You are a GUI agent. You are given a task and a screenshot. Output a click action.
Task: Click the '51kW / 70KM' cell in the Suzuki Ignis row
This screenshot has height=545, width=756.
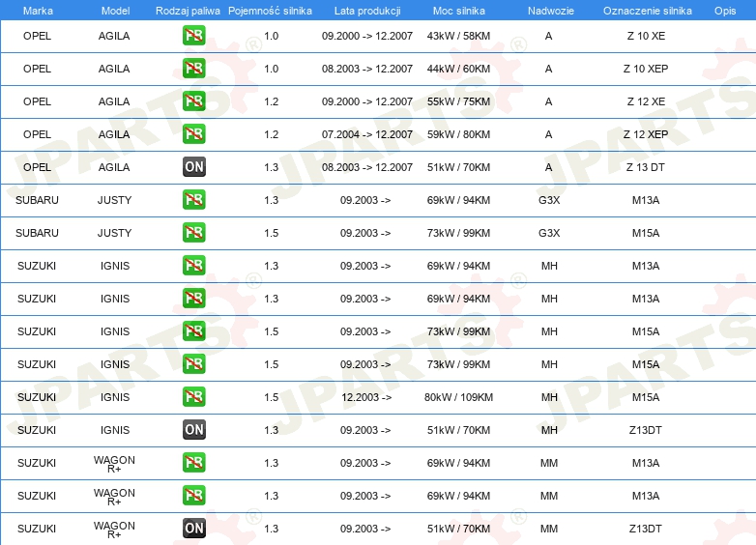coord(458,430)
